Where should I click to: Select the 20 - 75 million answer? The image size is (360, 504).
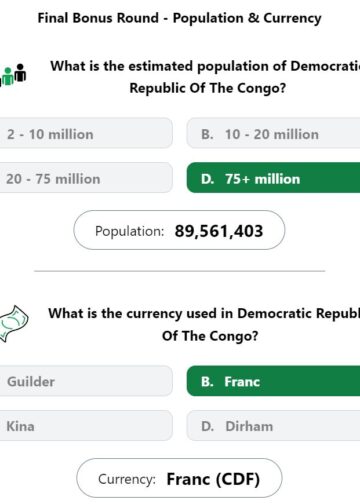tap(86, 178)
